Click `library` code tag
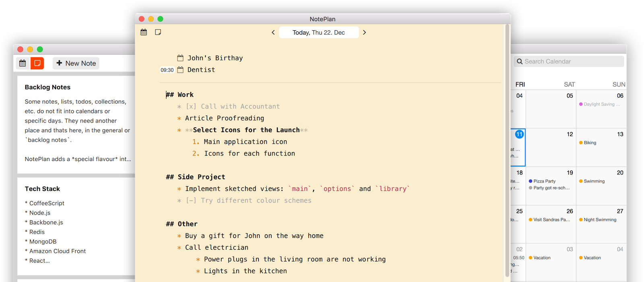The height and width of the screenshot is (282, 644). tap(392, 189)
